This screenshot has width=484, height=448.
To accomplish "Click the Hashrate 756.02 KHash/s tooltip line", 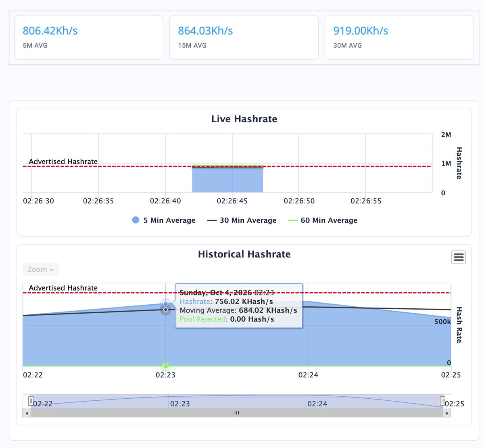I will click(226, 301).
